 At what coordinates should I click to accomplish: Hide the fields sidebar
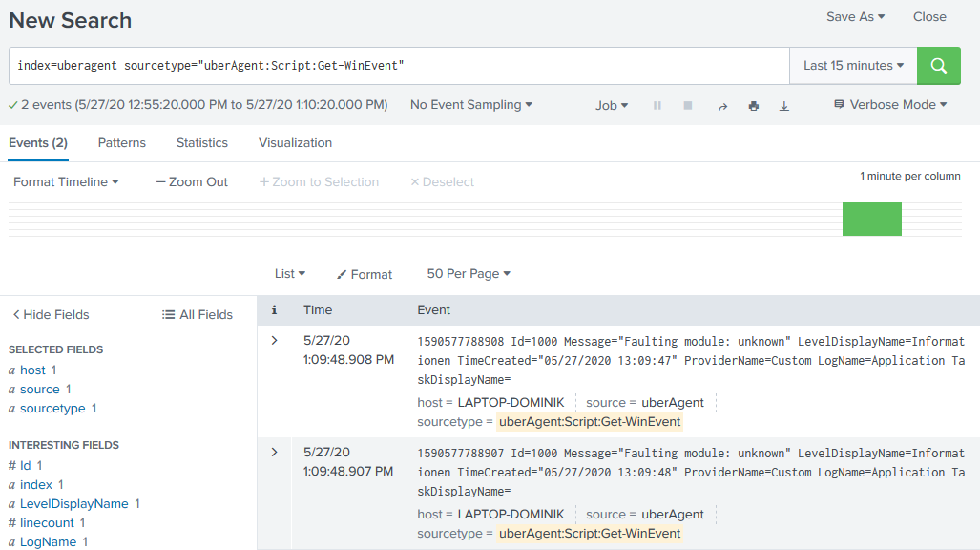(51, 314)
